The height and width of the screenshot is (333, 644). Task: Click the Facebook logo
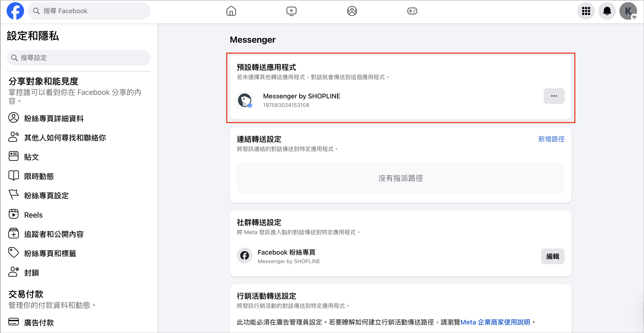15,11
